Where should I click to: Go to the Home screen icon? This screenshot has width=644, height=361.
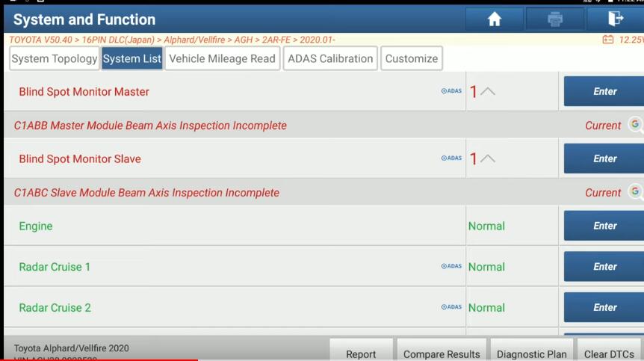(x=495, y=19)
